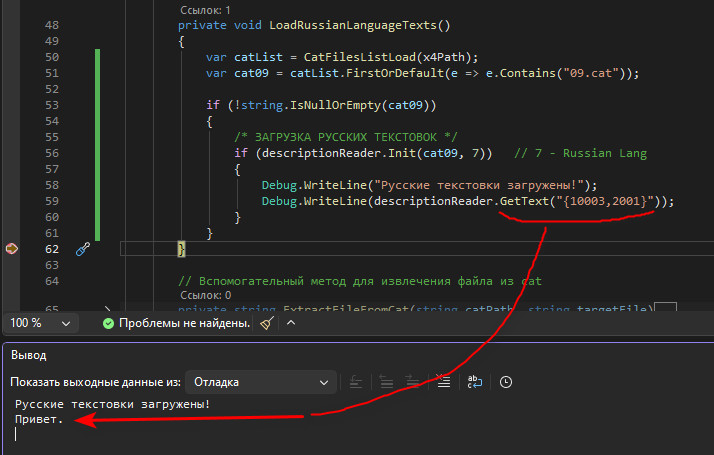
Task: Click the breakpoint arrow glyph at line 62
Action: pyautogui.click(x=11, y=249)
